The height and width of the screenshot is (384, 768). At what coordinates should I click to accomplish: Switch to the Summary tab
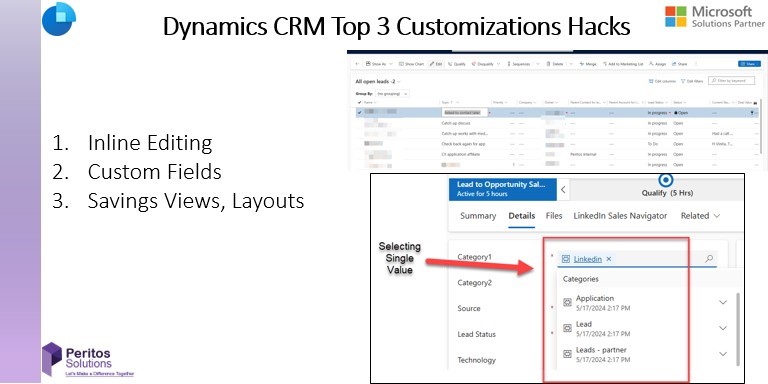[x=478, y=216]
